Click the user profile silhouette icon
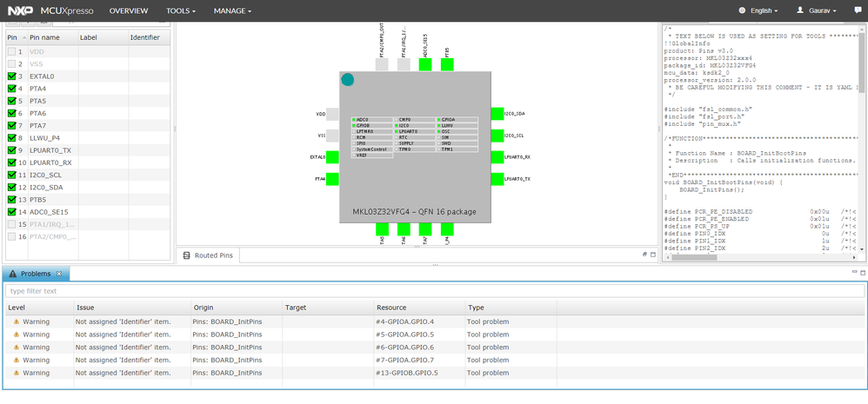 800,10
